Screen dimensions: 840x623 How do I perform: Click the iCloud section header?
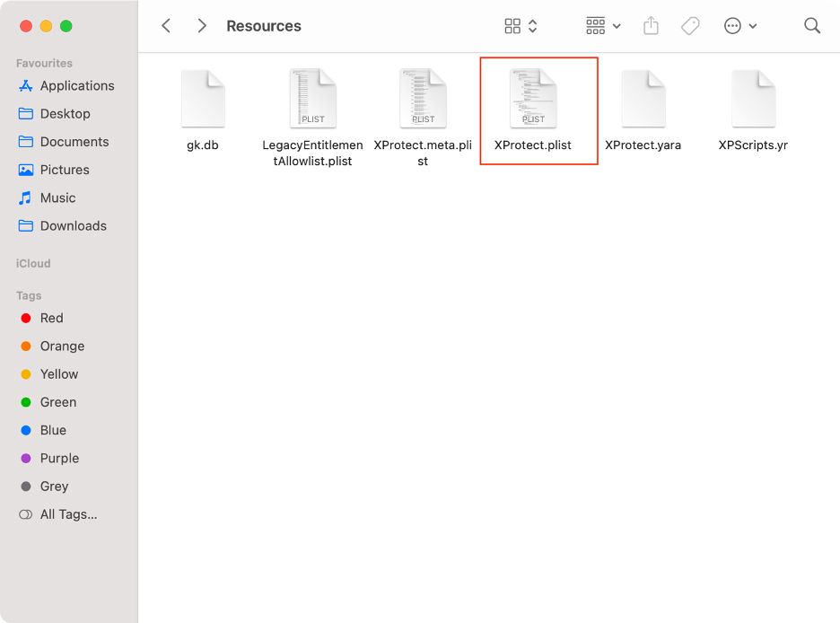(x=33, y=264)
